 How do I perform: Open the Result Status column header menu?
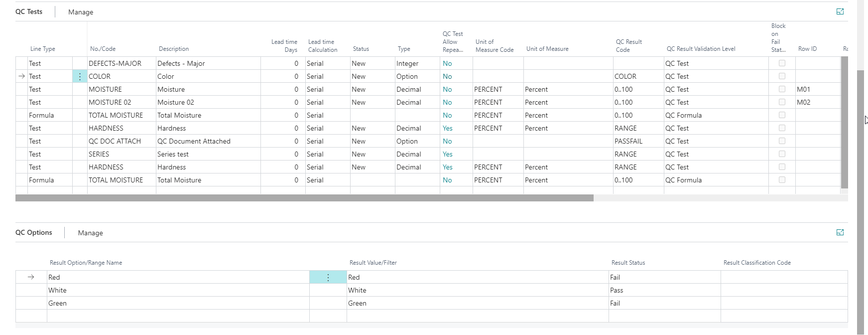627,263
